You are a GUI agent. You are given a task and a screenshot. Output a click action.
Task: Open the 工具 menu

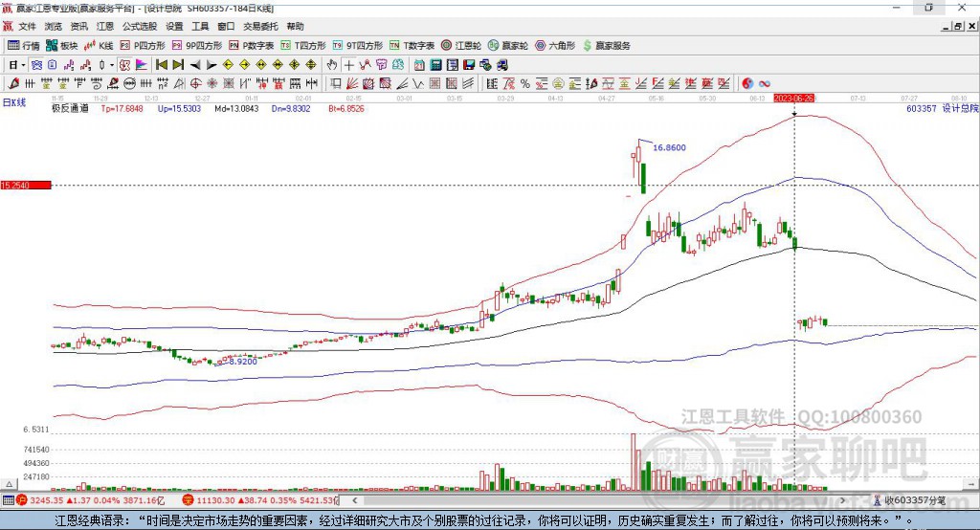click(x=200, y=26)
